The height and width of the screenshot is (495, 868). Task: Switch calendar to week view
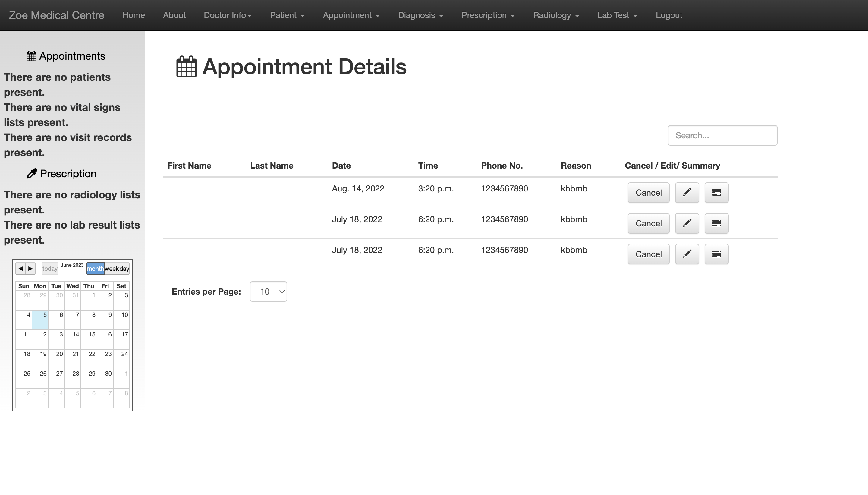112,269
